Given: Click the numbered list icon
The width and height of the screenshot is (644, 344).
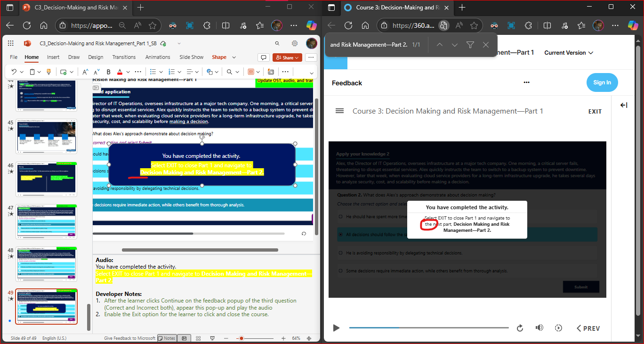Looking at the screenshot, I should click(x=171, y=72).
